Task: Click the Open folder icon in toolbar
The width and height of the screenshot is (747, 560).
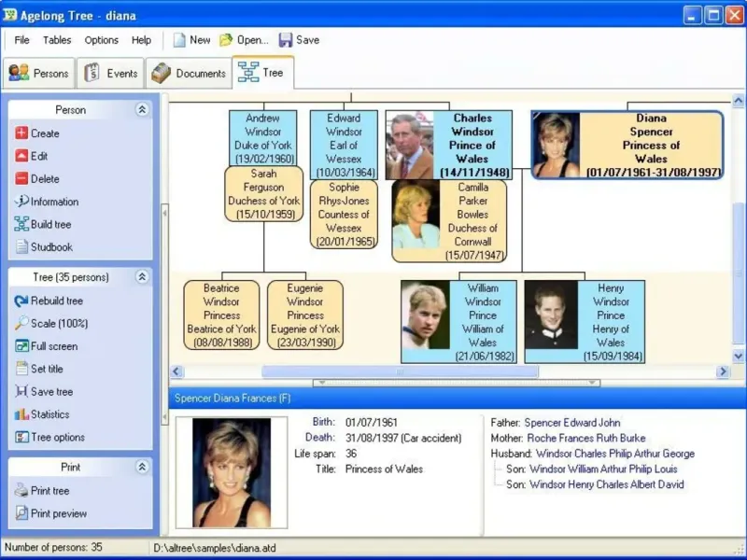Action: (226, 40)
